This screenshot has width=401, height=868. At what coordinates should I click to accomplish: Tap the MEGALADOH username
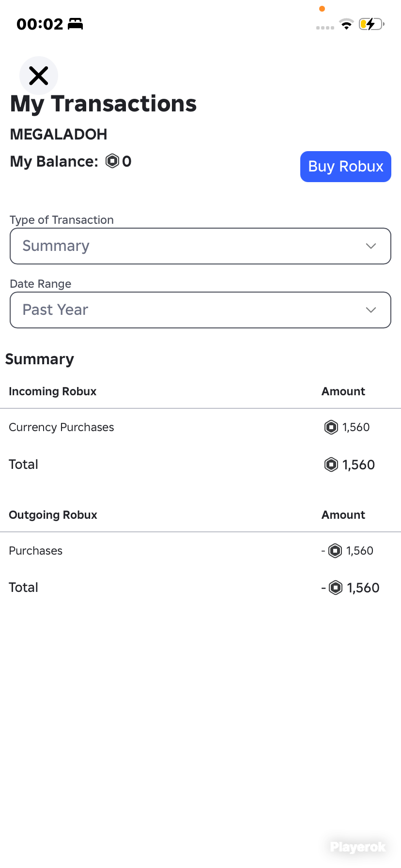[59, 134]
